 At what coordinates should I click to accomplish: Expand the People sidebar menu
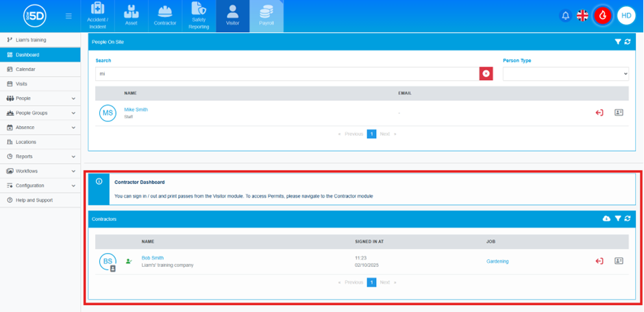(x=40, y=99)
